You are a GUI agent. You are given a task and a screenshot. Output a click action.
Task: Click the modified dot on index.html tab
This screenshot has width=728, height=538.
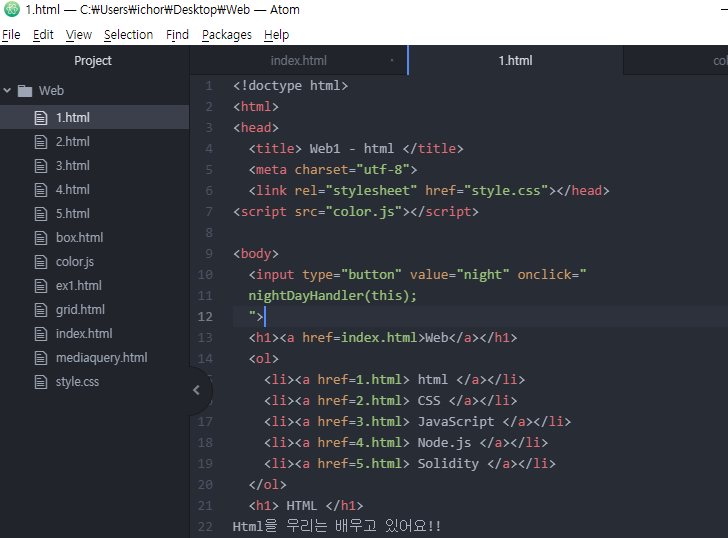pos(392,60)
